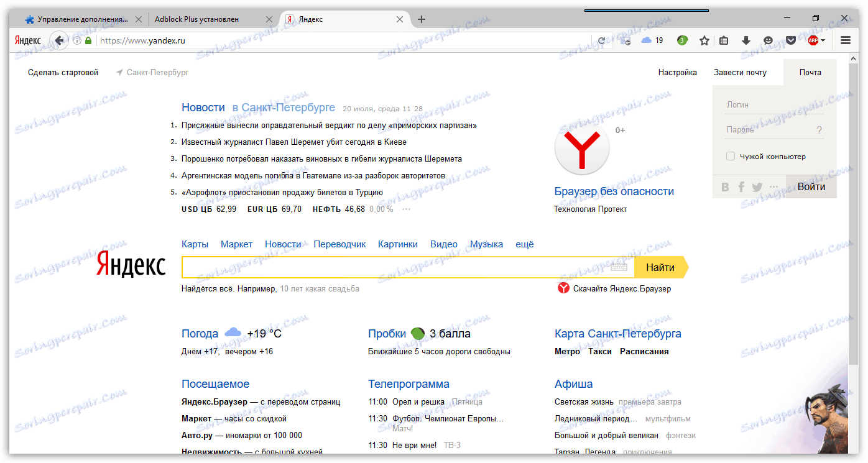Click the Найти search button
The width and height of the screenshot is (868, 463).
pyautogui.click(x=661, y=267)
